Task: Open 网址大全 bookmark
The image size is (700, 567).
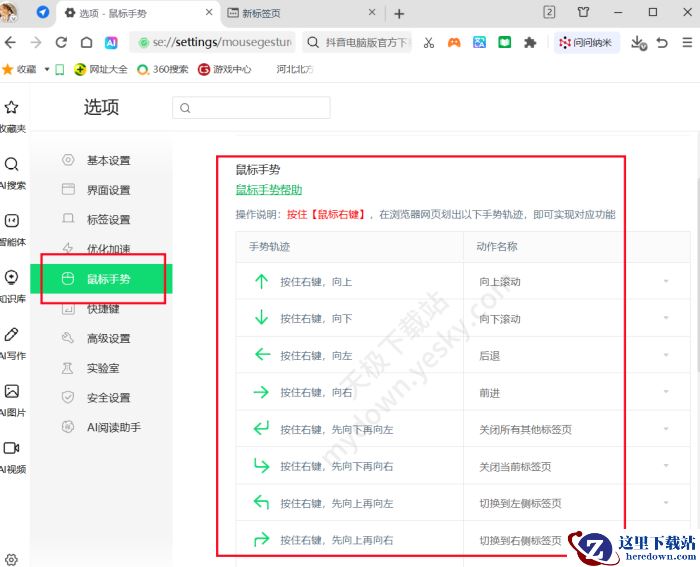Action: tap(101, 69)
